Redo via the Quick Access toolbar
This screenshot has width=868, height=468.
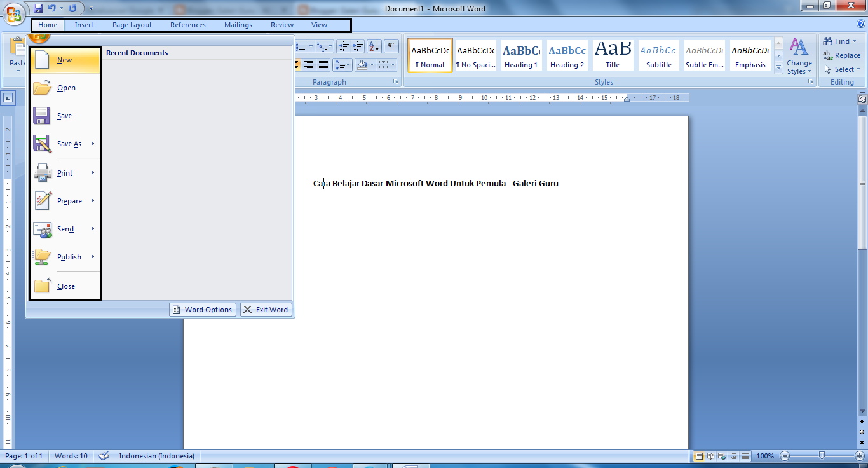coord(72,8)
